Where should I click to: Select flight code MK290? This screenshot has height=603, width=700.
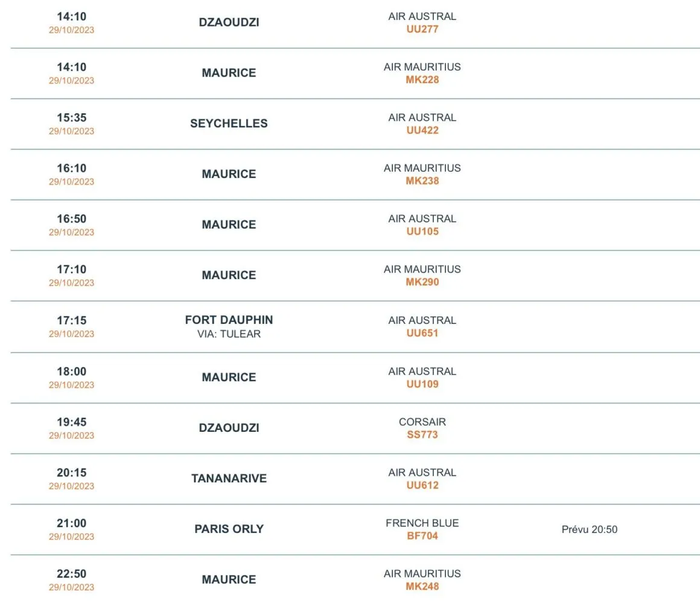(422, 282)
